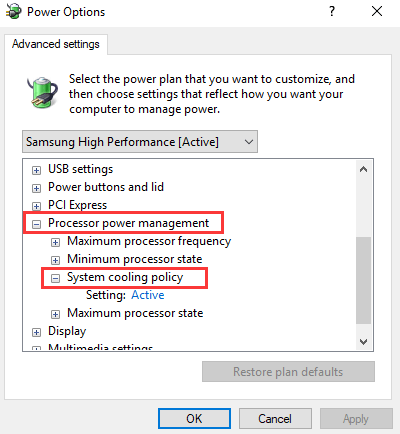Image resolution: width=400 pixels, height=434 pixels.
Task: Expand Maximum processor state
Action: click(55, 314)
